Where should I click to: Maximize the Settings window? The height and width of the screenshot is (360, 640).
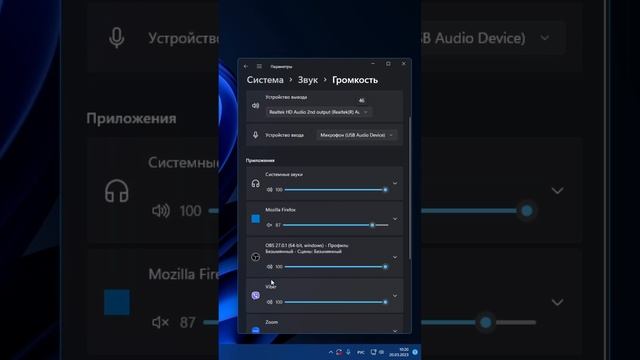click(388, 64)
